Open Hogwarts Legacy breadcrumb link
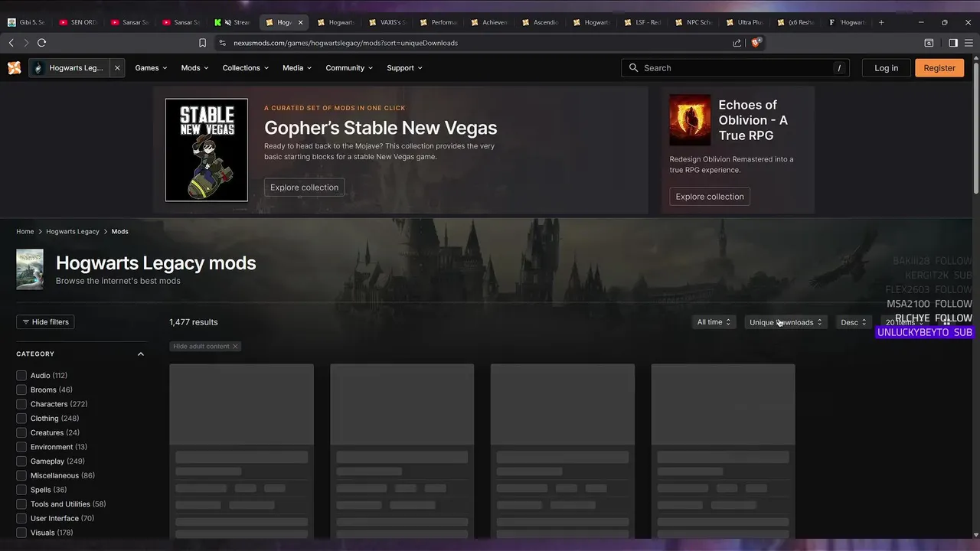The image size is (980, 551). (x=73, y=231)
